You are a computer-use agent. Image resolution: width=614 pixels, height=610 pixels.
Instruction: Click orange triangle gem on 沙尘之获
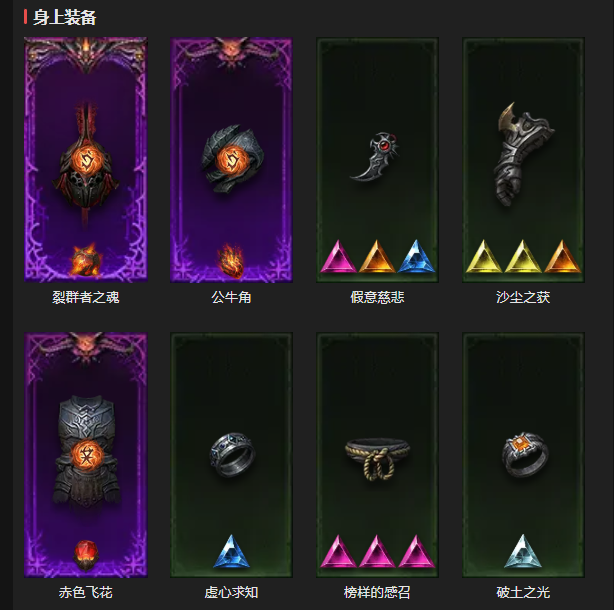pyautogui.click(x=562, y=256)
